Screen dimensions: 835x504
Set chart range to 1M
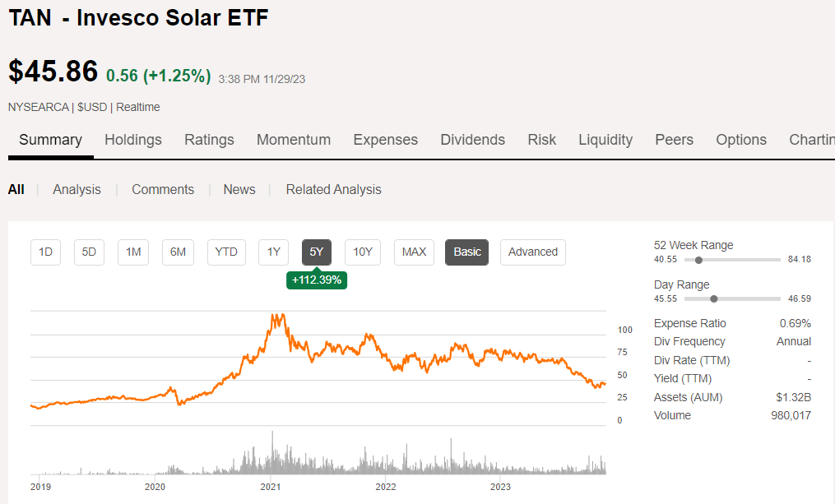coord(133,252)
